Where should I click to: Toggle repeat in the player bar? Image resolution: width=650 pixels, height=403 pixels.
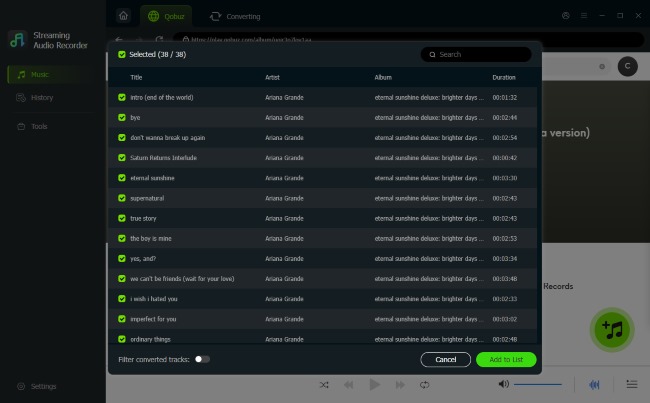pyautogui.click(x=424, y=385)
